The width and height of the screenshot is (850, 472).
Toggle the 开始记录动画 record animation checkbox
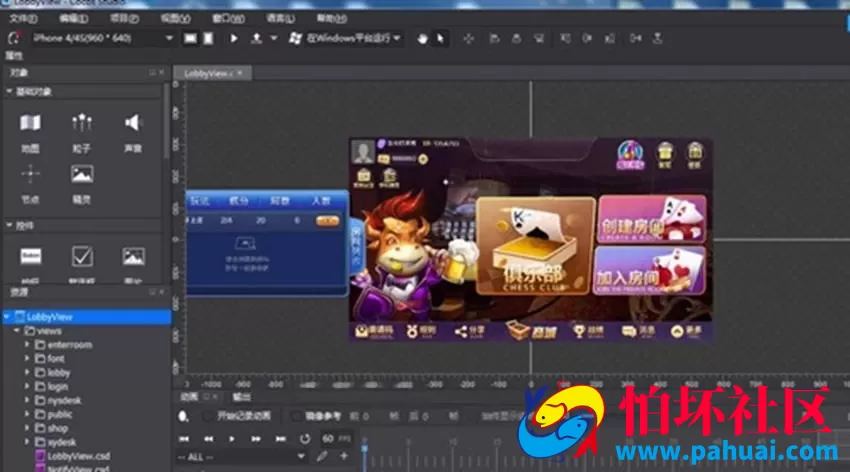pyautogui.click(x=207, y=416)
